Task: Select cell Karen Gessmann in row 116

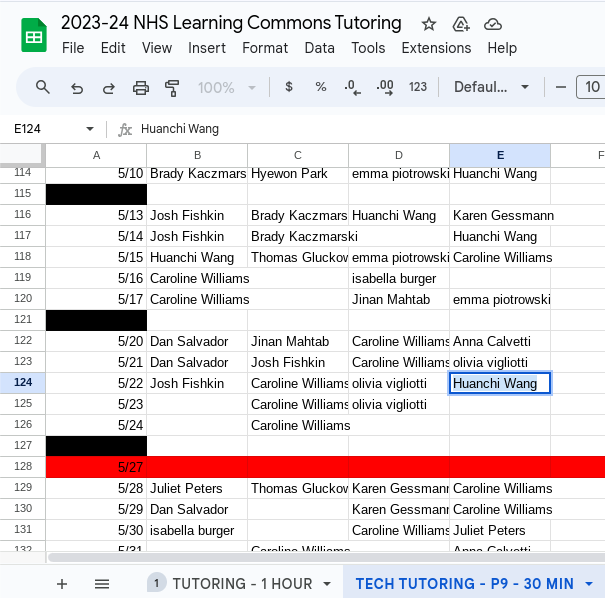Action: coord(500,215)
